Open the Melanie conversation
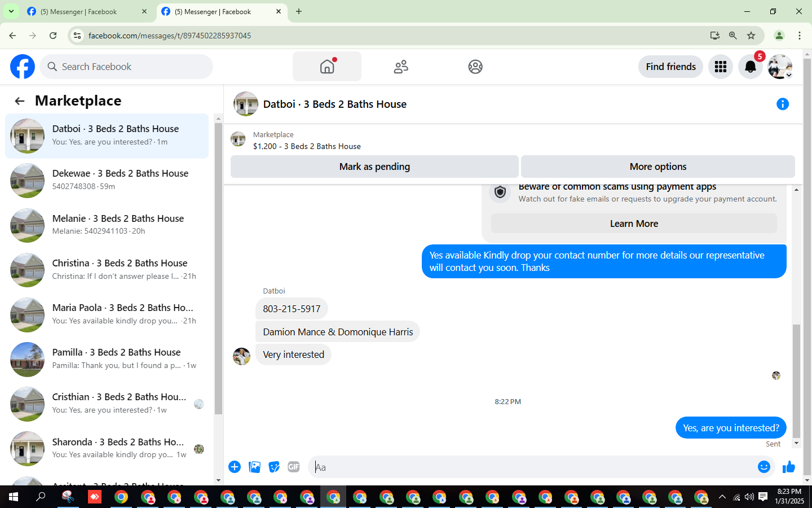The image size is (812, 508). [x=107, y=225]
